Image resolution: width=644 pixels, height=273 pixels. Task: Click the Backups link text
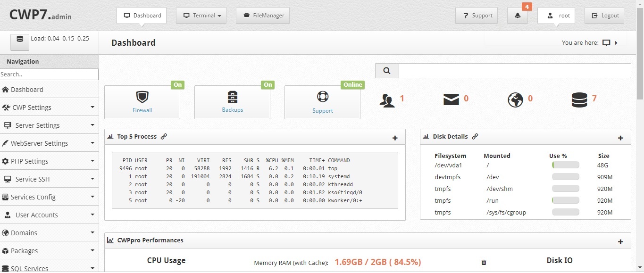pyautogui.click(x=233, y=110)
